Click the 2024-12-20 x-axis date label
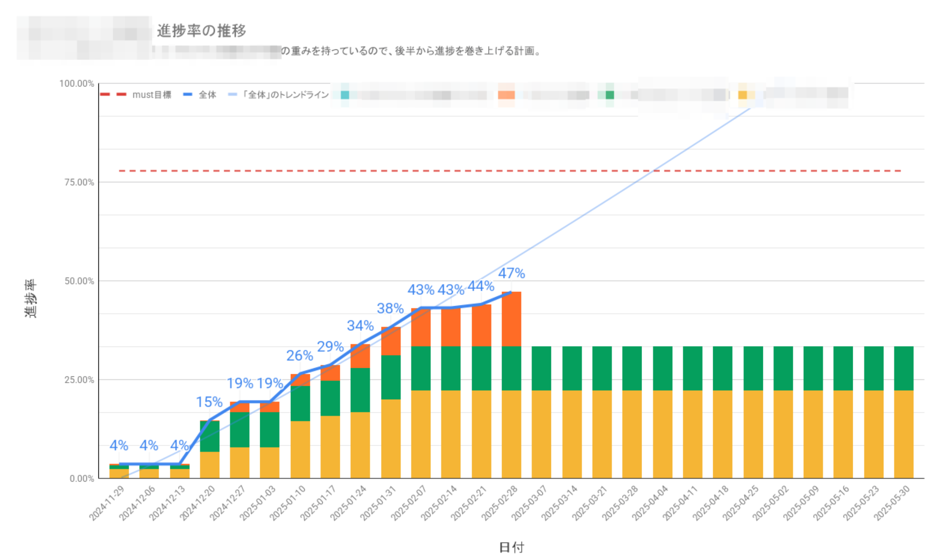 coord(197,504)
